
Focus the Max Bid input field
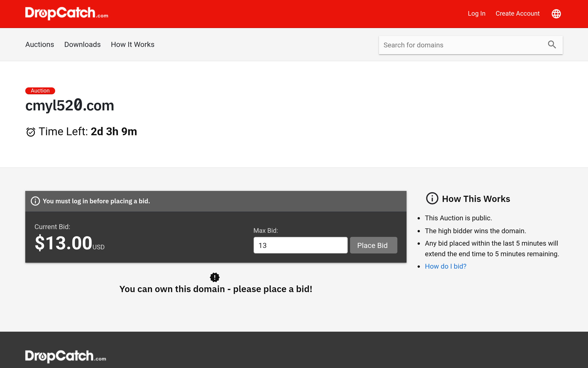pos(300,245)
